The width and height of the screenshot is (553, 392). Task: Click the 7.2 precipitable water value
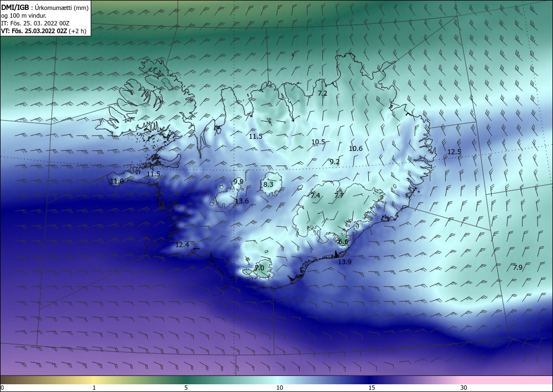322,93
